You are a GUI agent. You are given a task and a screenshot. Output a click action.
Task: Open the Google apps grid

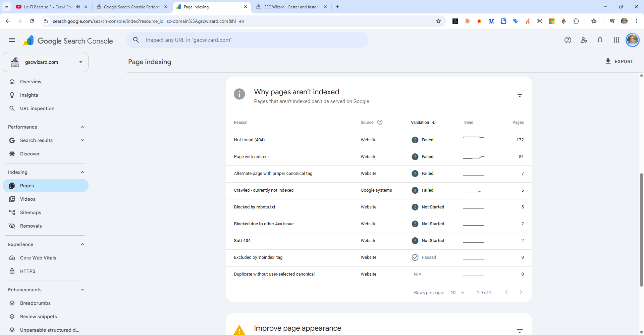coord(616,40)
